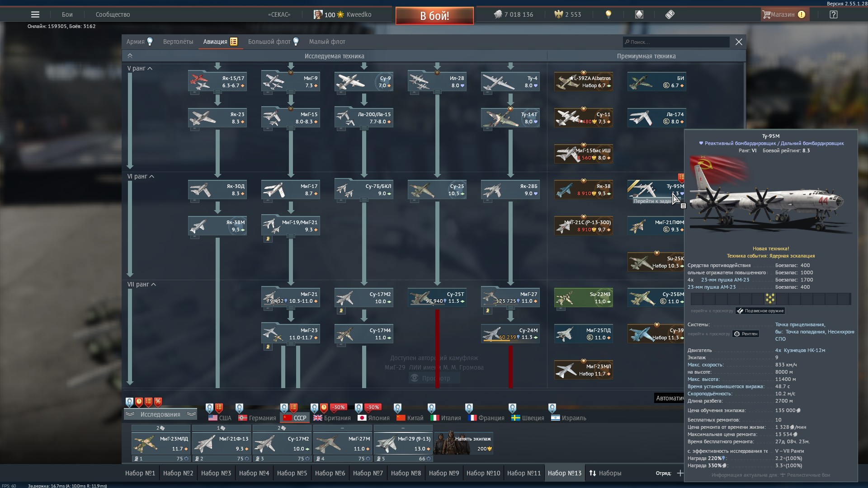Open the hamburger main menu
Screen dimensions: 868x488
click(x=35, y=14)
